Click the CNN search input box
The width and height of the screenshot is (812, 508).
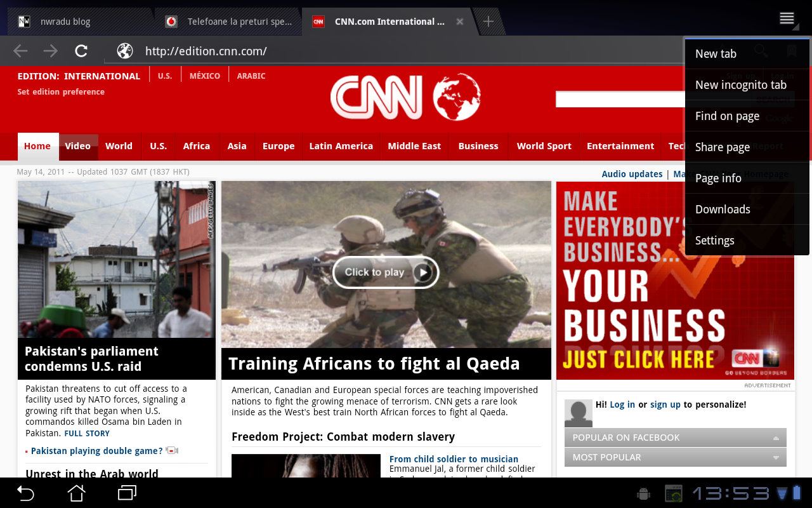[x=620, y=99]
